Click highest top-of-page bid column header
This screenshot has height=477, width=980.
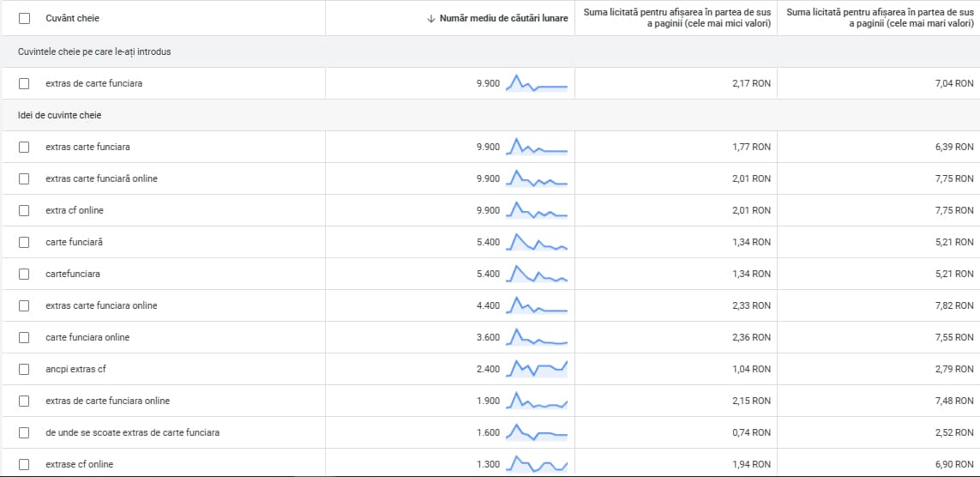click(879, 17)
